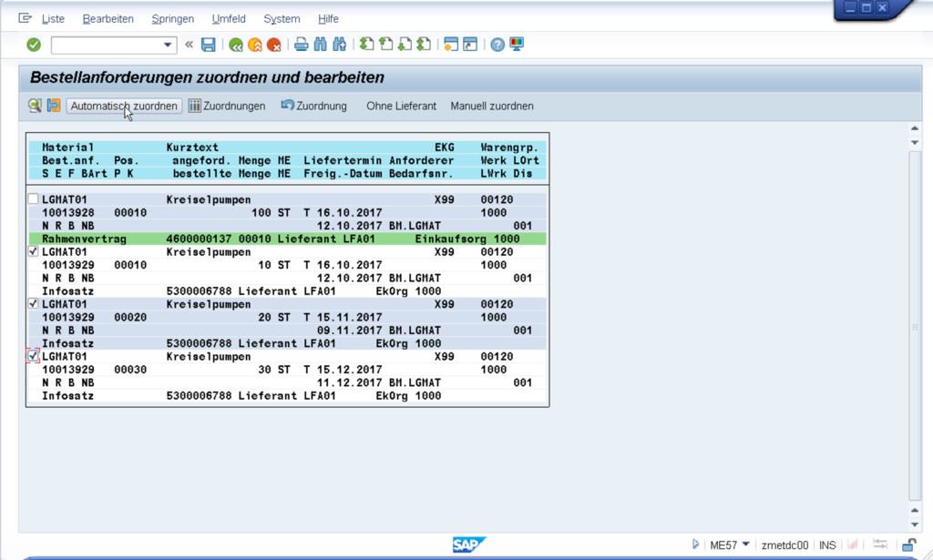Generate shortcut icon in toolbar
The image size is (933, 560).
[470, 45]
